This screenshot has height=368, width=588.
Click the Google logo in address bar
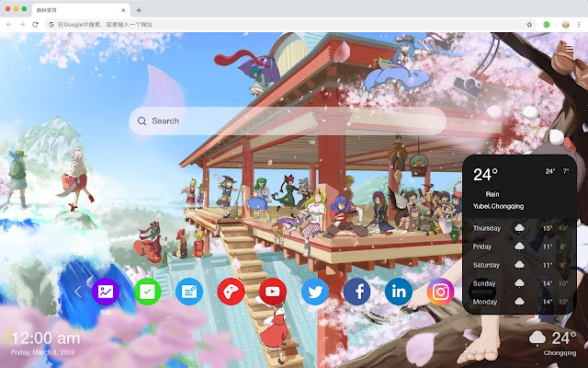pyautogui.click(x=51, y=25)
